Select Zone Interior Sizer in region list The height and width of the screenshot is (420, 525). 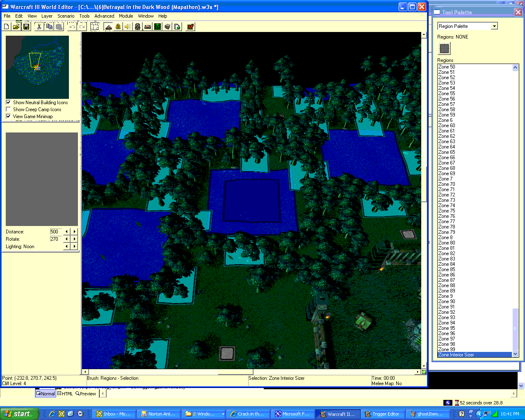(475, 355)
